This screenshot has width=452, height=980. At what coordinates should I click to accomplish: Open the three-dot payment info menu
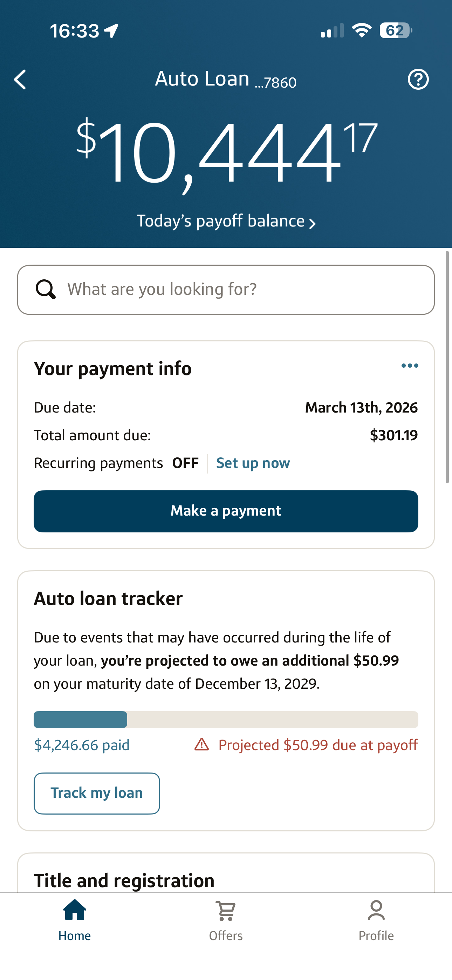410,366
